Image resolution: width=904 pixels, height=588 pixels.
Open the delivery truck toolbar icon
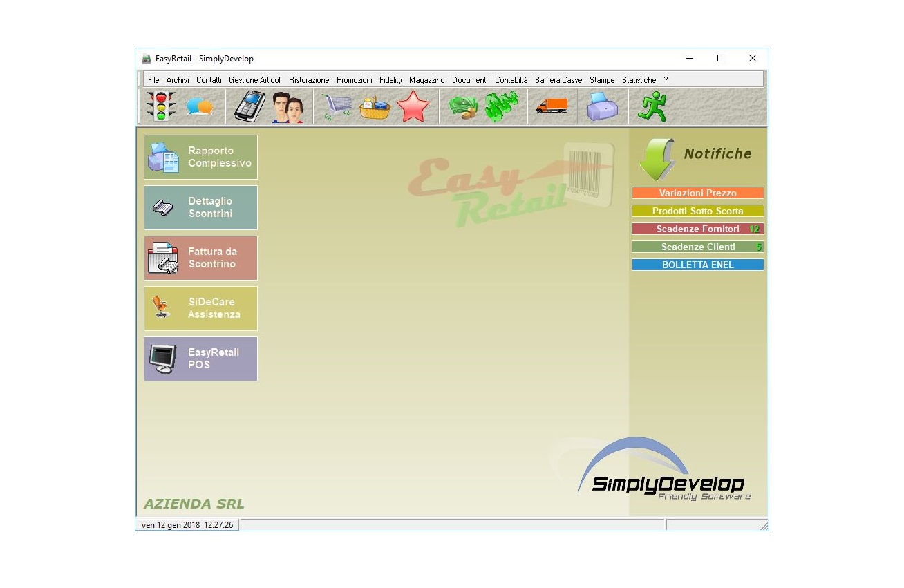pyautogui.click(x=552, y=106)
